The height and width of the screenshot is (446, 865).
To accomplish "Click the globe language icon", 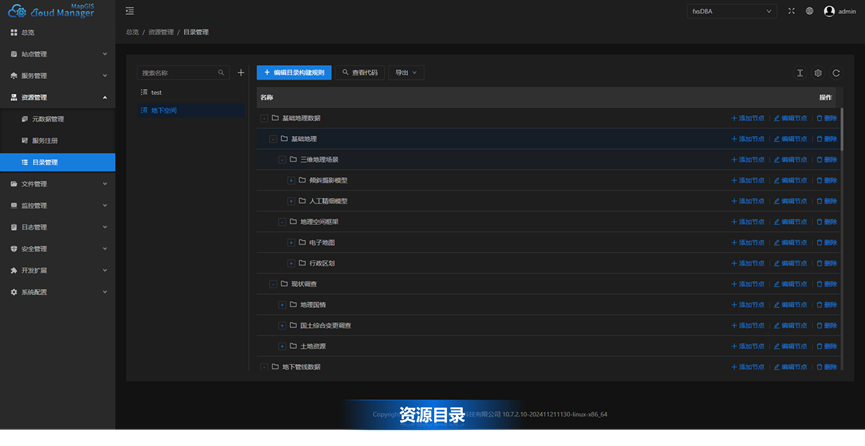I will 809,11.
